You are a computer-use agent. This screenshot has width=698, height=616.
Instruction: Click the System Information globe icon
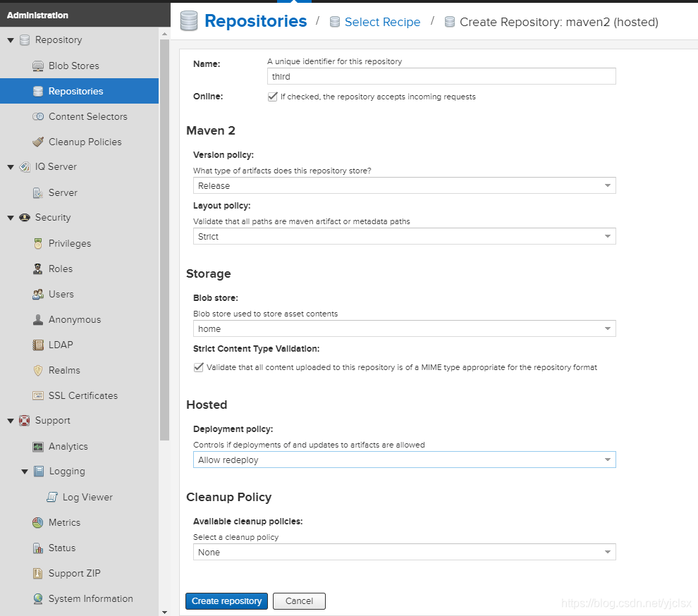pyautogui.click(x=38, y=598)
